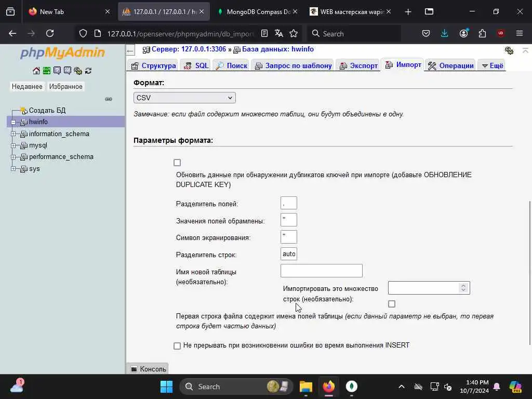Click База данных: hwinfo breadcrumb link
Screen dimensions: 532x399
[278, 49]
